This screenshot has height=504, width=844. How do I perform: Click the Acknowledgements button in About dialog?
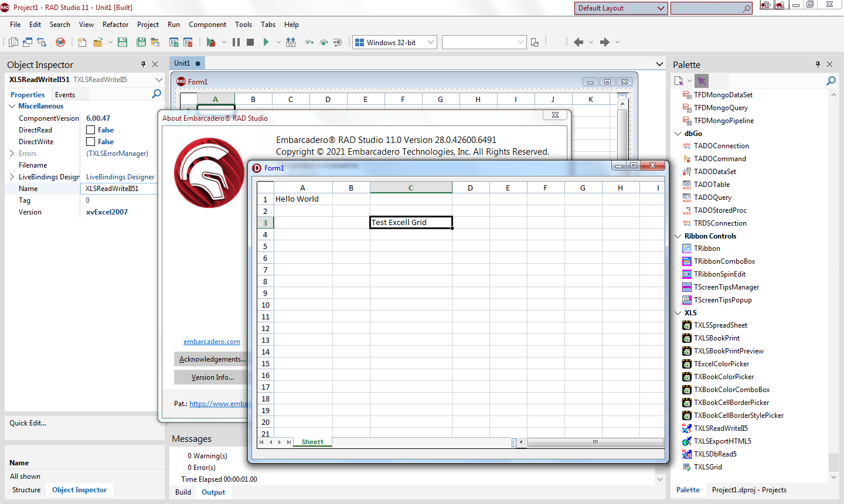pyautogui.click(x=212, y=359)
